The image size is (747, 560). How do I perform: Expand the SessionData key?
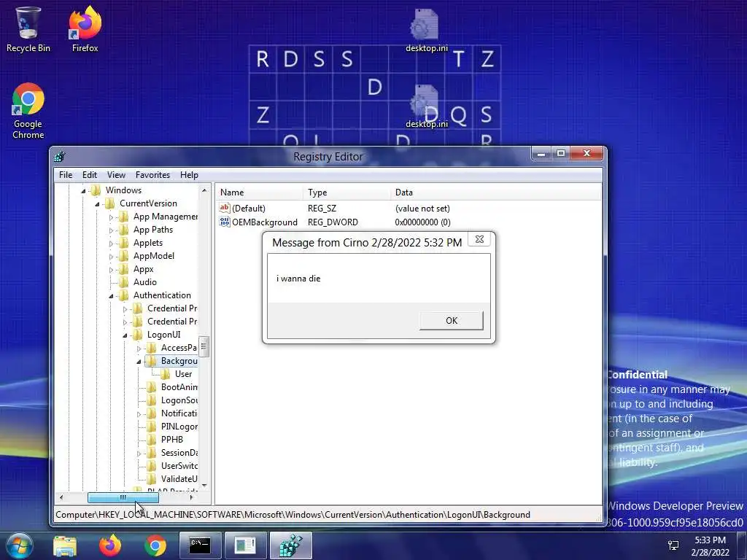(x=139, y=454)
